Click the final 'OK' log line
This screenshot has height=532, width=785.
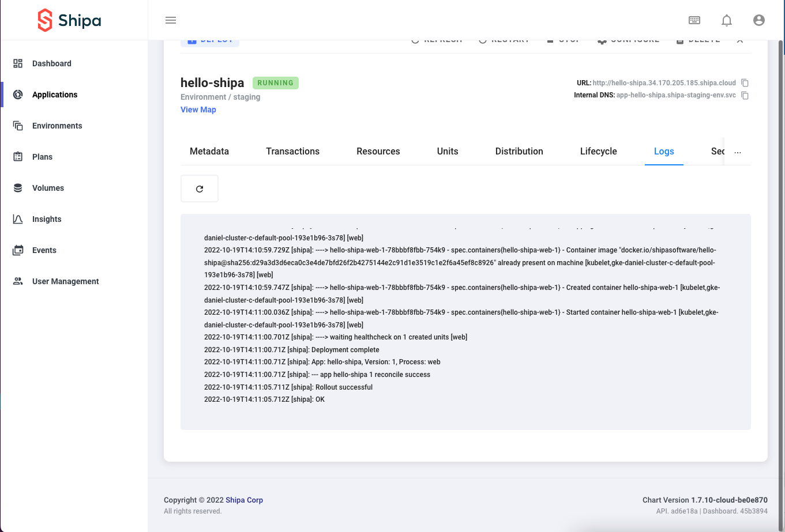coord(264,399)
